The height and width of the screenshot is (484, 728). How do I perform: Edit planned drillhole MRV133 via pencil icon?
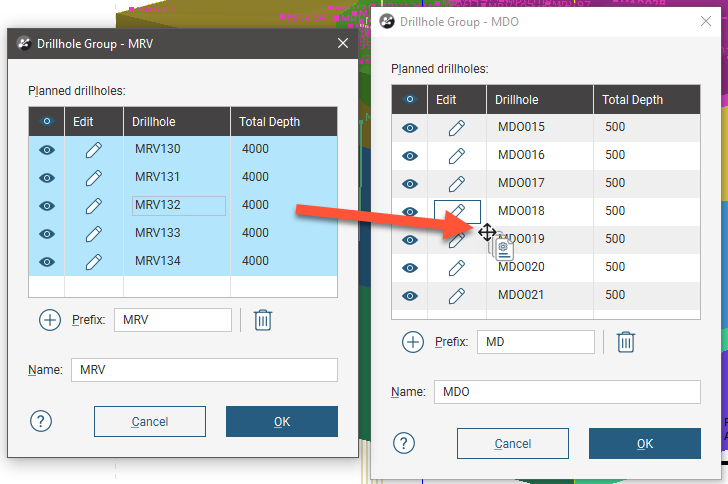94,233
